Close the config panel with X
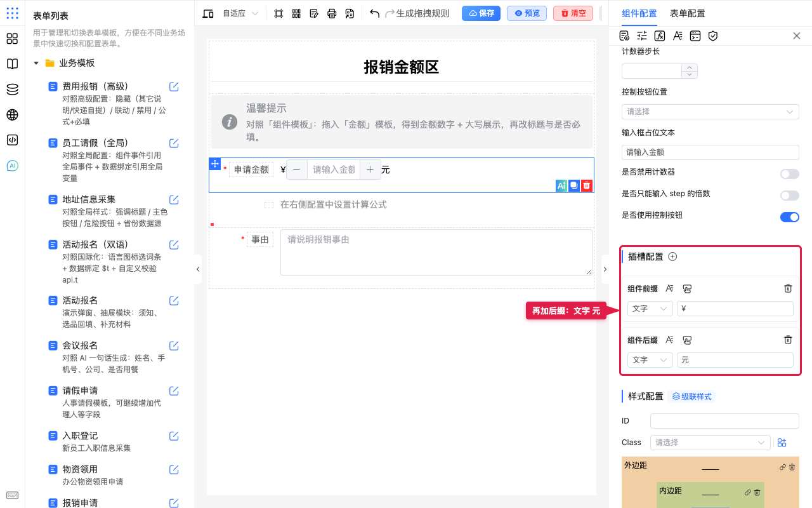812x508 pixels. click(797, 36)
